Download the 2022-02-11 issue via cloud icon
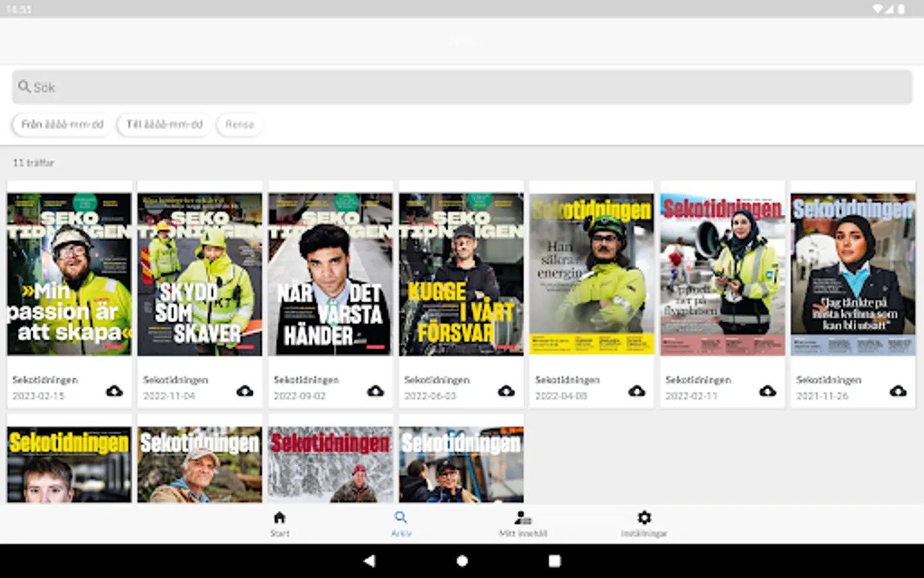The width and height of the screenshot is (924, 578). 767,390
